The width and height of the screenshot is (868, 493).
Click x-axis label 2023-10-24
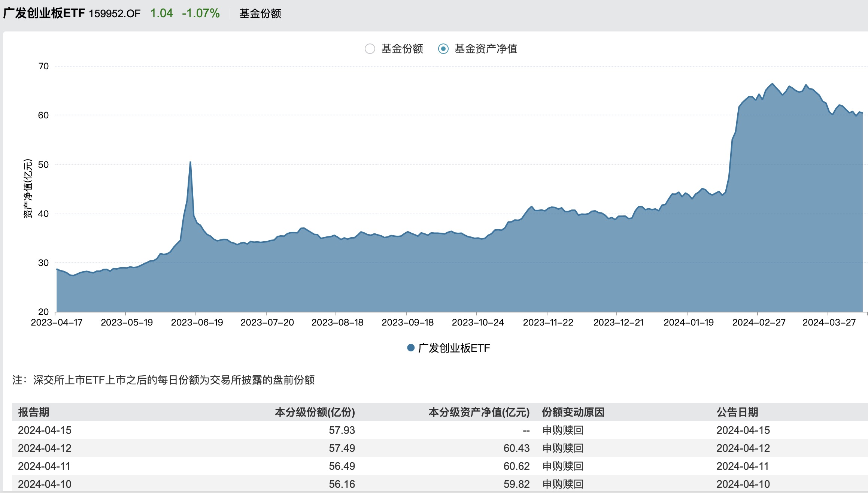[x=478, y=323]
